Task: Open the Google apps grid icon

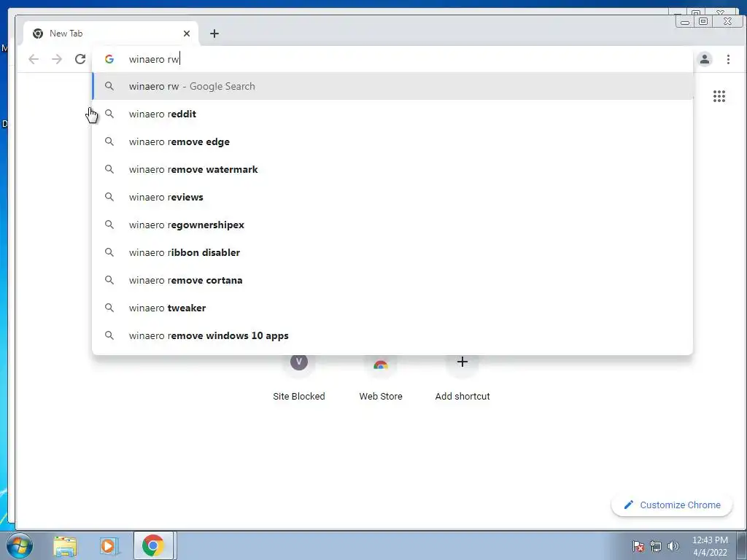Action: (719, 96)
